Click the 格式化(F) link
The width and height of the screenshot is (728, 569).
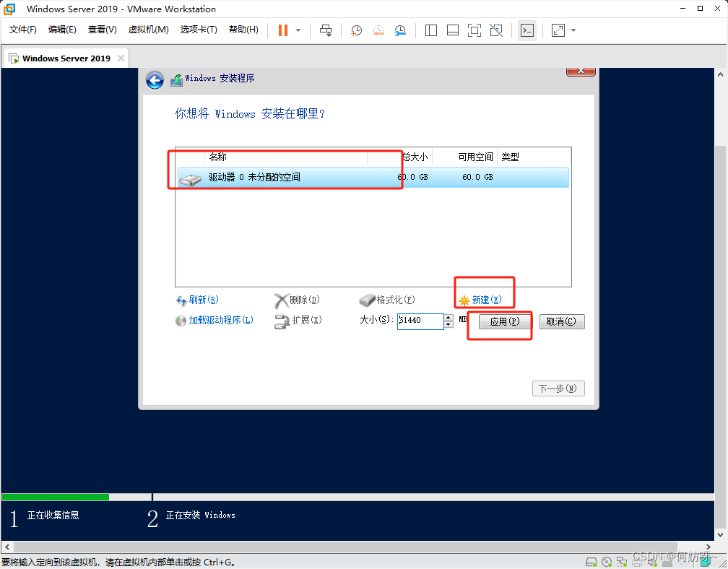tap(387, 300)
